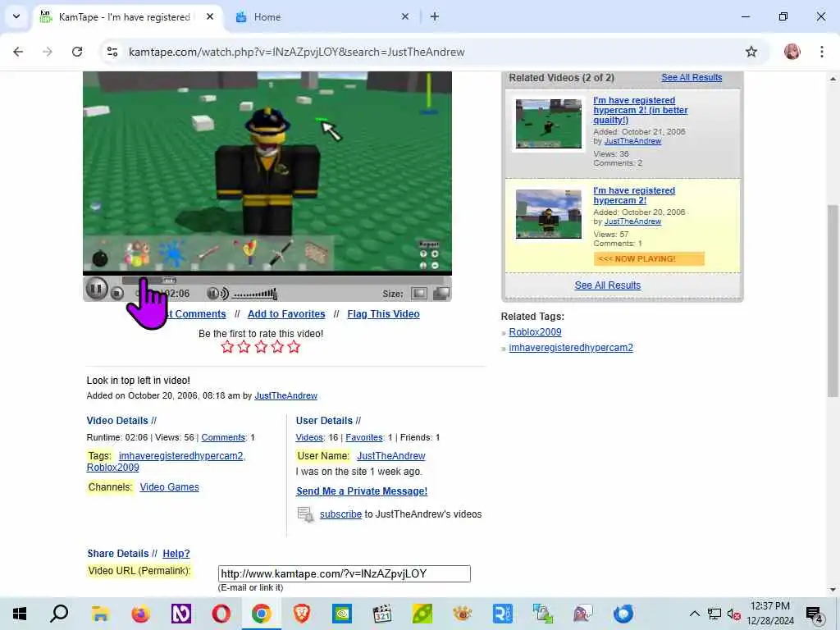840x630 pixels.
Task: Open a new browser tab
Action: [435, 16]
